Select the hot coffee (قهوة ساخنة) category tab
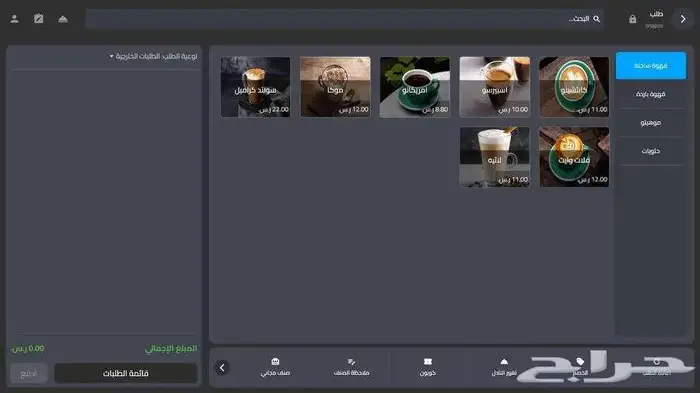Viewport: 700px width, 393px height. pos(651,66)
